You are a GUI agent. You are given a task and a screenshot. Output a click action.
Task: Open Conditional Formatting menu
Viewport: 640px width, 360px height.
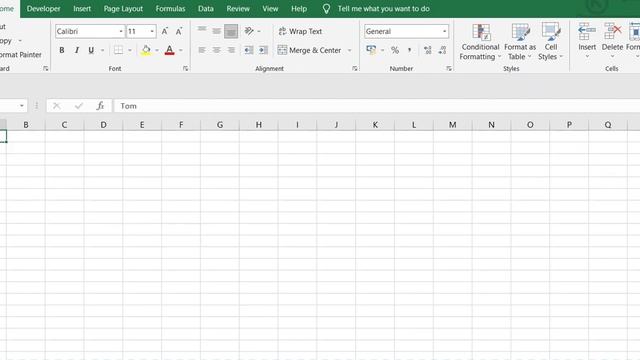pyautogui.click(x=480, y=42)
